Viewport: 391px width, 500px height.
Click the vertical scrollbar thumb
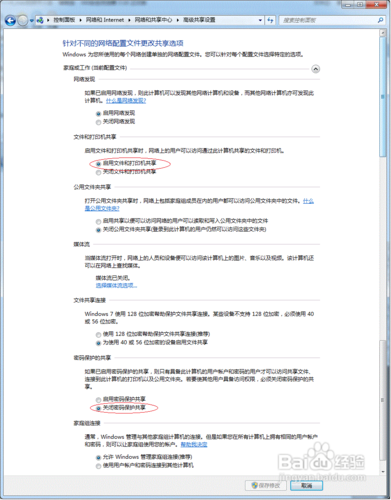[x=383, y=97]
